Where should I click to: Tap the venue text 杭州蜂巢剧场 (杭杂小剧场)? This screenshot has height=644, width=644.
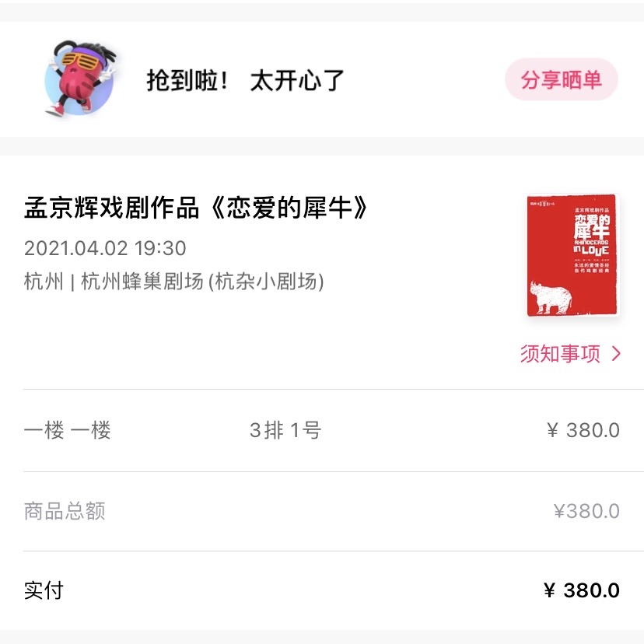click(x=202, y=281)
